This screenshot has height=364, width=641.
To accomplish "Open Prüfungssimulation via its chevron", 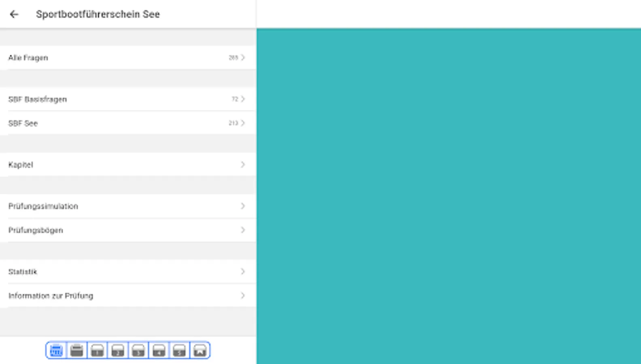I will [x=243, y=206].
